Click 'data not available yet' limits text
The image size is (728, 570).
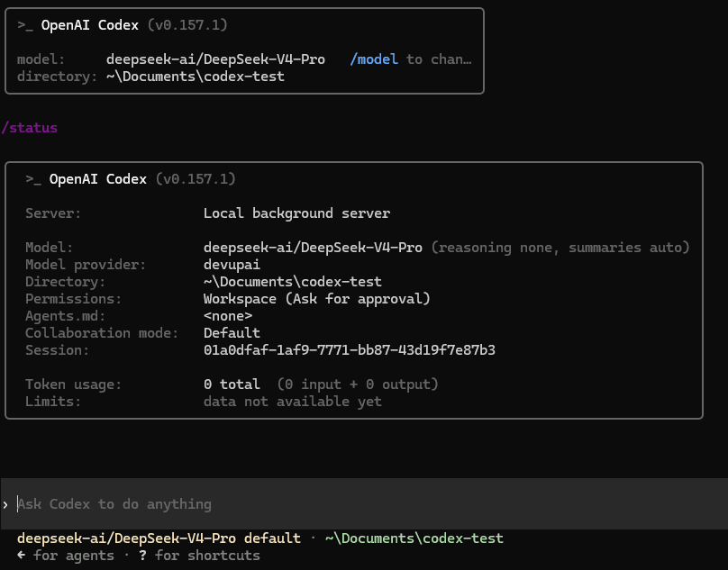pos(293,402)
